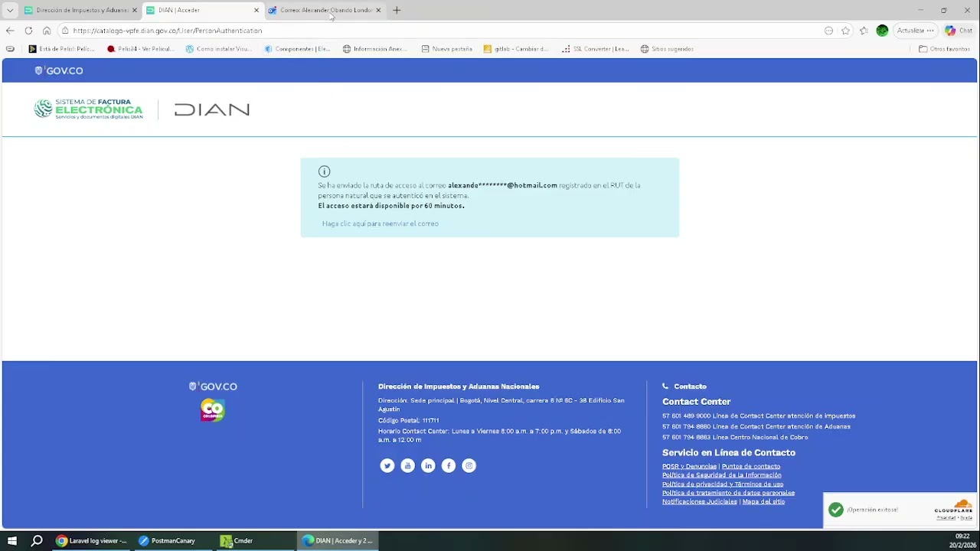Open a new browser tab
980x551 pixels.
pyautogui.click(x=397, y=10)
